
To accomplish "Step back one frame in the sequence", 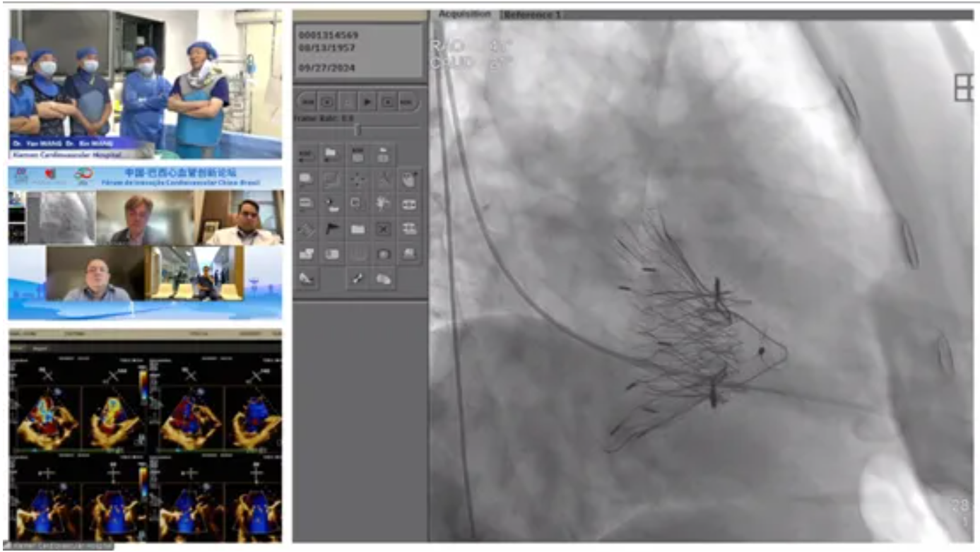I will 328,102.
